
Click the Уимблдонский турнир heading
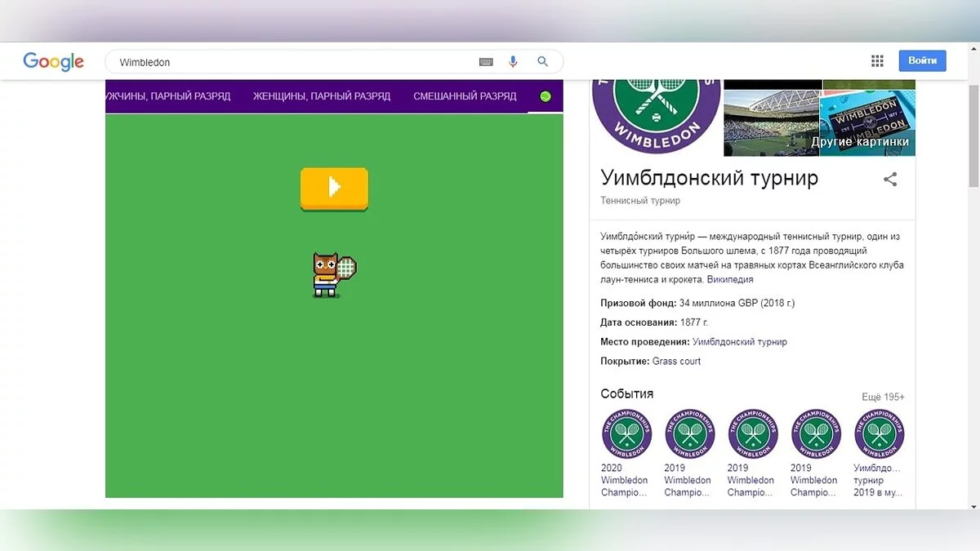coord(709,177)
